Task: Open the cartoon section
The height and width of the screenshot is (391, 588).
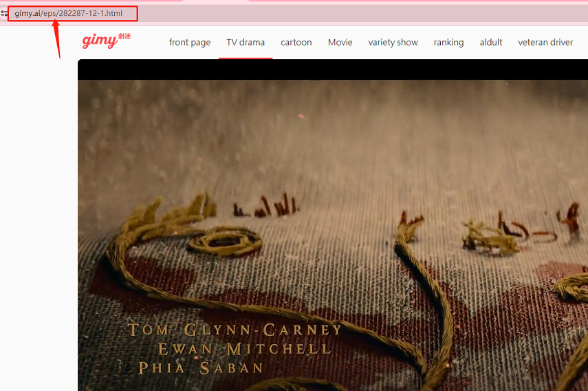Action: (296, 43)
